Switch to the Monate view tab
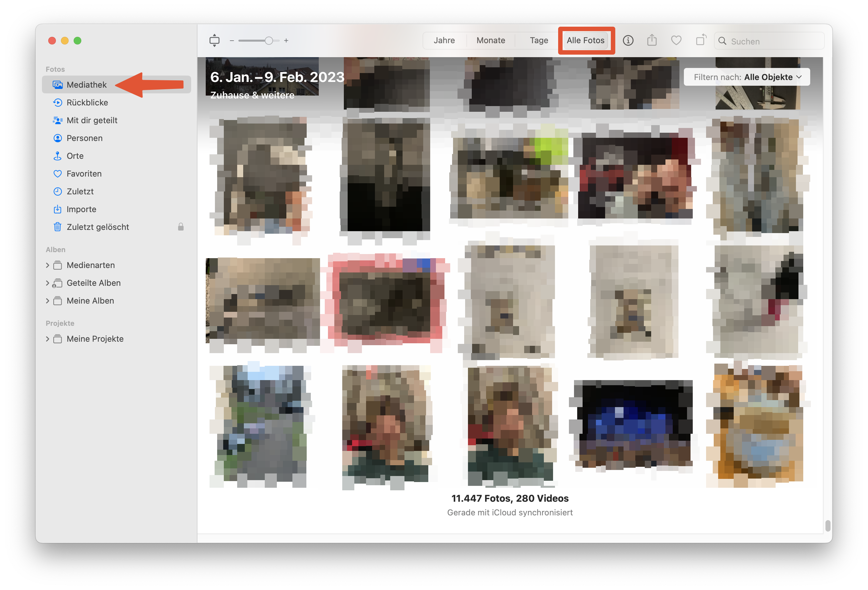Screen dimensions: 868x590 pos(491,40)
